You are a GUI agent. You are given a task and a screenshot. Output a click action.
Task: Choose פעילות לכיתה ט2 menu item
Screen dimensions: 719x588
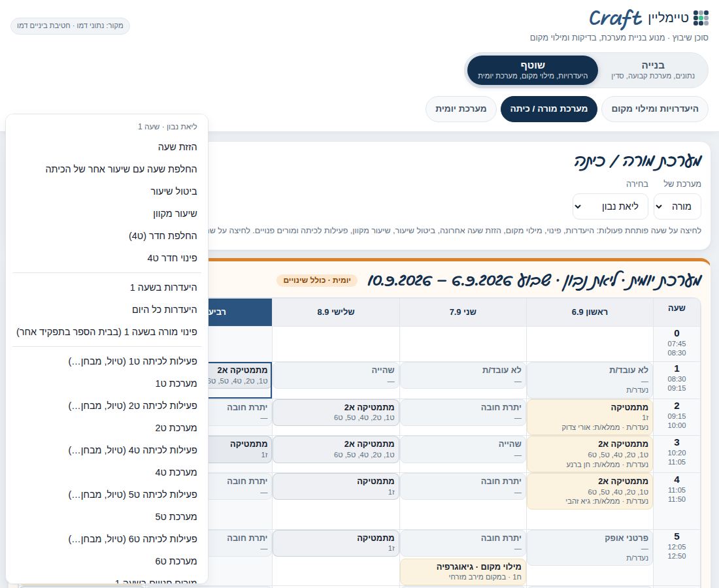[107, 406]
